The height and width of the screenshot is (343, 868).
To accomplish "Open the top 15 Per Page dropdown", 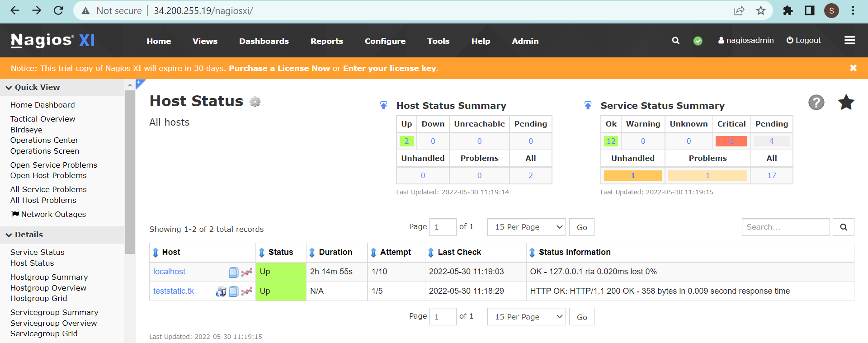I will coord(527,227).
